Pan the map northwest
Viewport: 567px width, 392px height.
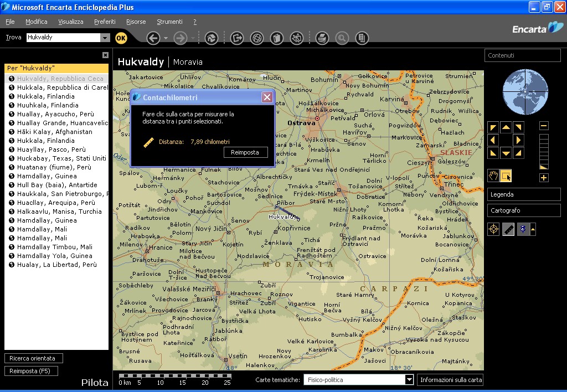click(493, 127)
